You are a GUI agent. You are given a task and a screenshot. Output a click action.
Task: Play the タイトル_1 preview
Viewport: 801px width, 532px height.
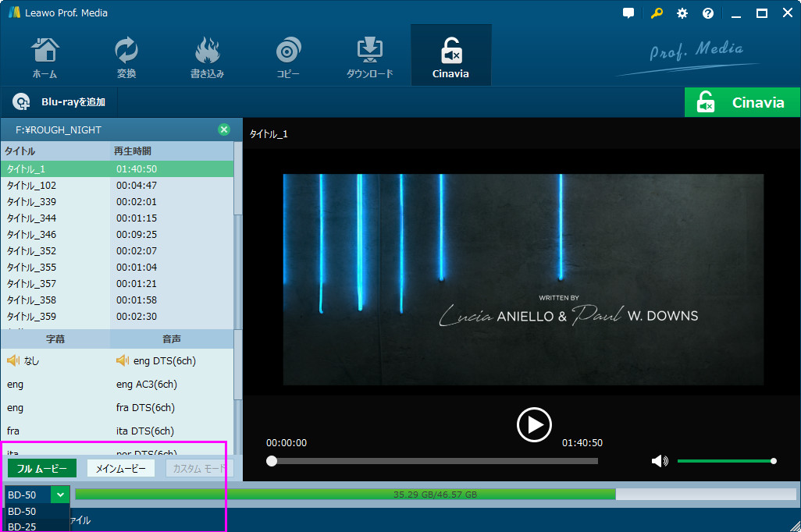tap(534, 425)
